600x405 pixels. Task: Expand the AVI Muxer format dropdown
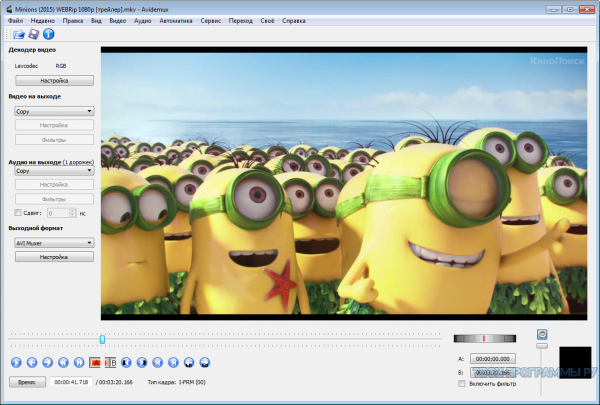[x=54, y=243]
